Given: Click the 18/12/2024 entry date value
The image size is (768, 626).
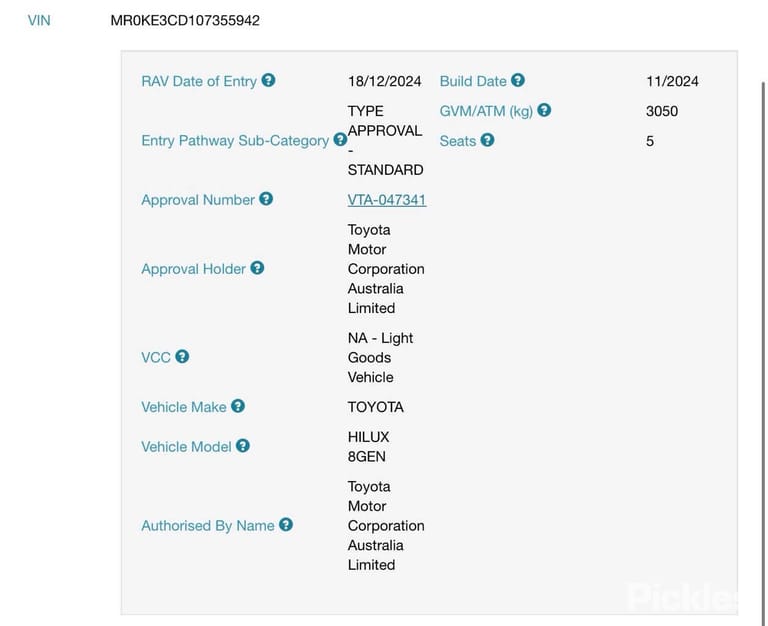Looking at the screenshot, I should pos(385,81).
